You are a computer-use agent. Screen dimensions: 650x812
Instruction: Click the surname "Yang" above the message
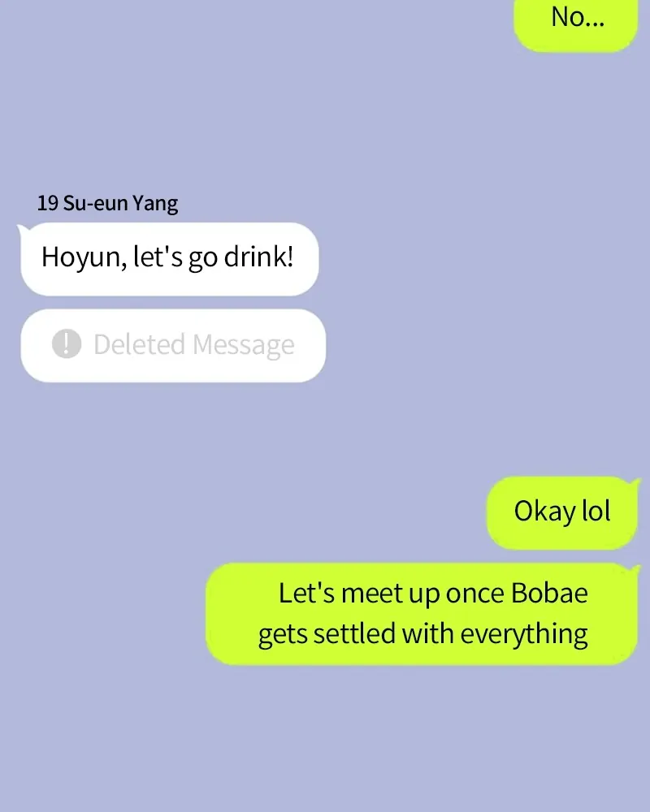tap(155, 204)
